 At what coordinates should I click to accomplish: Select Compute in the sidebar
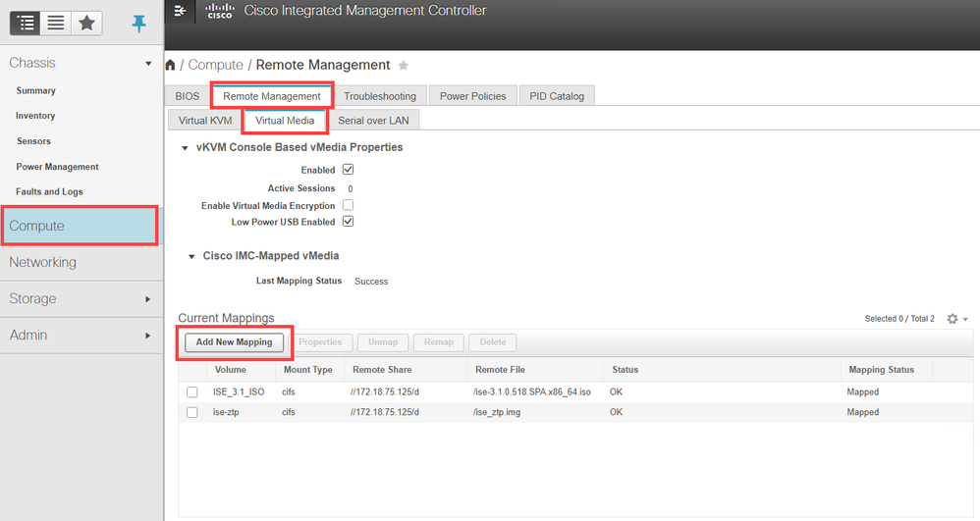[x=80, y=226]
